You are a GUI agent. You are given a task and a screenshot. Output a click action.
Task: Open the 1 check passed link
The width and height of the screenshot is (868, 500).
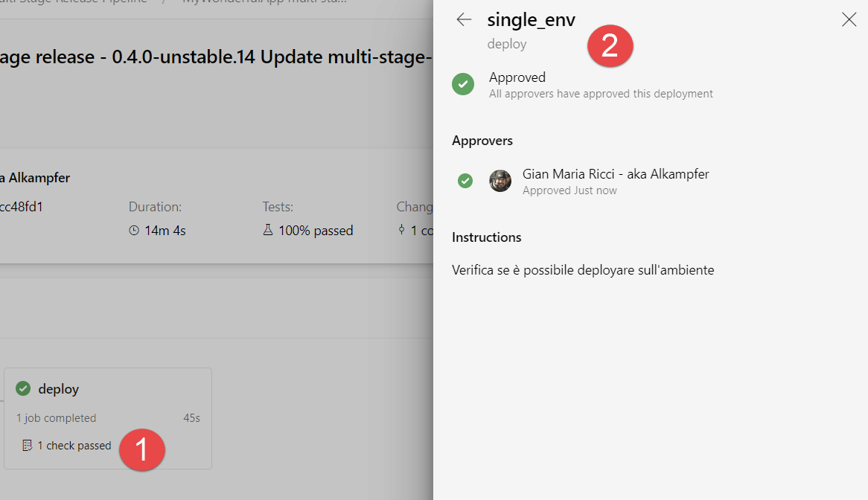click(x=74, y=445)
